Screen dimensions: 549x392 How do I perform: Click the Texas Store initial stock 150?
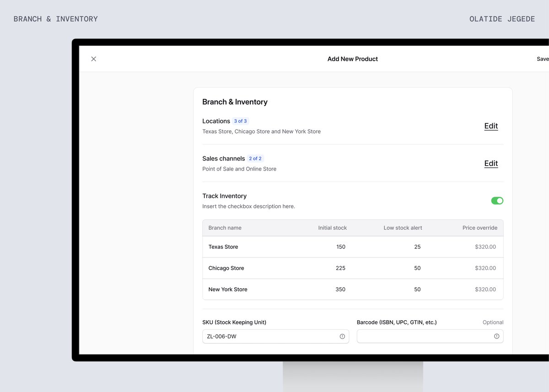340,247
